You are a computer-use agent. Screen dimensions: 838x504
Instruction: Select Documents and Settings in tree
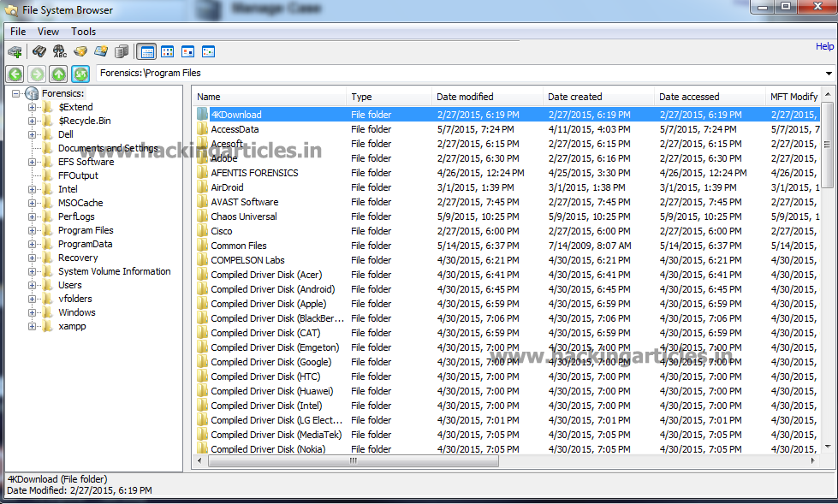coord(108,148)
